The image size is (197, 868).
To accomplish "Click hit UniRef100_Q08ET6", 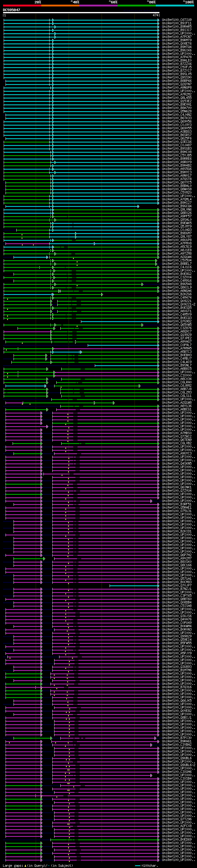I will click(177, 43).
